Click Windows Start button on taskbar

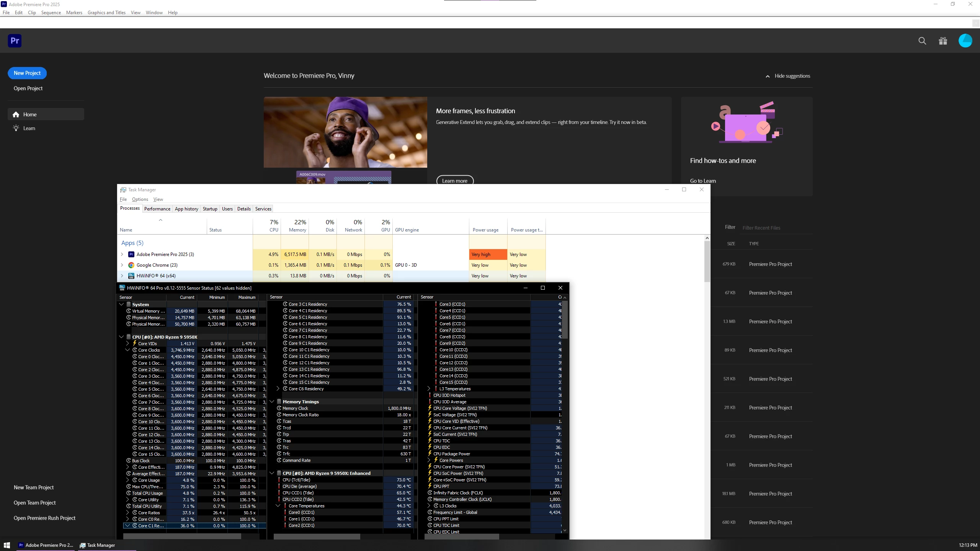7,545
